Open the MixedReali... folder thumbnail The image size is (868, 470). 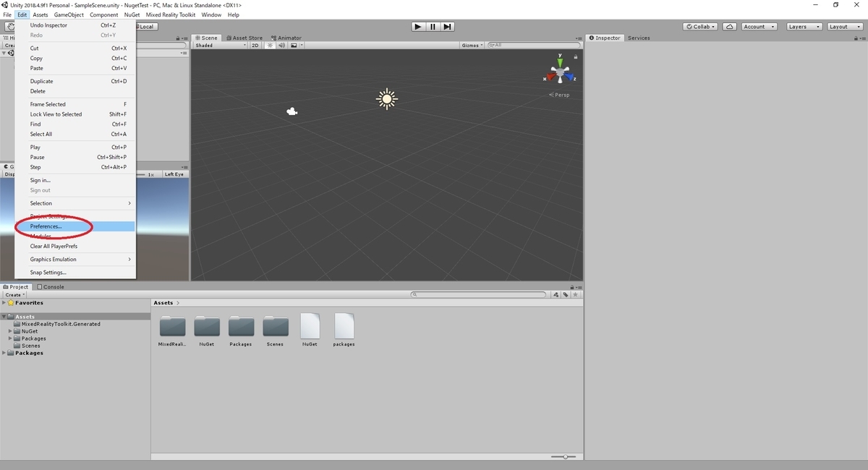pyautogui.click(x=172, y=327)
